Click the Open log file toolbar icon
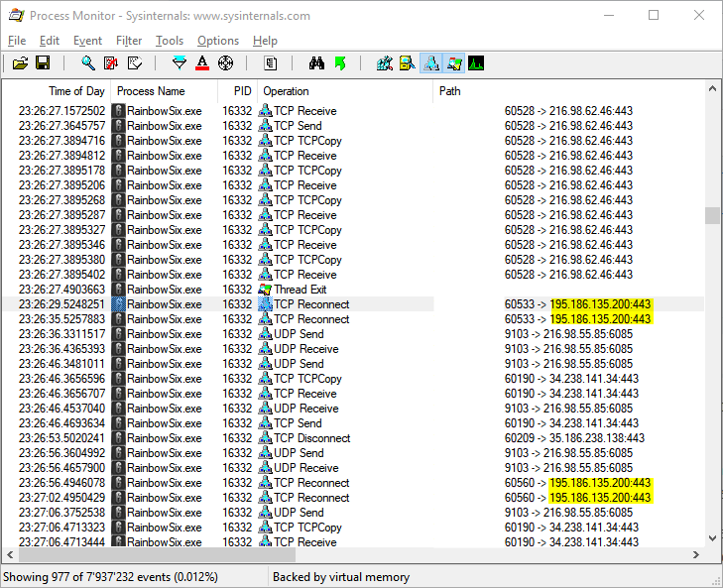The image size is (723, 588). [20, 63]
